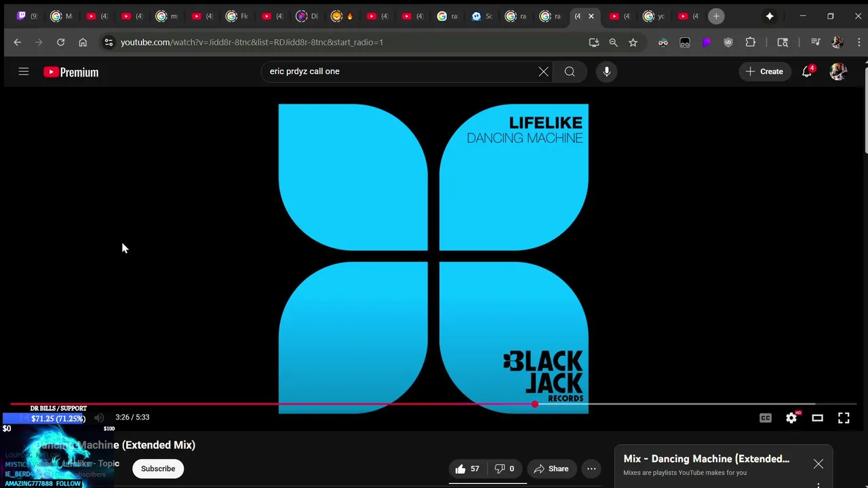Image resolution: width=868 pixels, height=488 pixels.
Task: Open the glasses extension icon
Action: (x=663, y=42)
